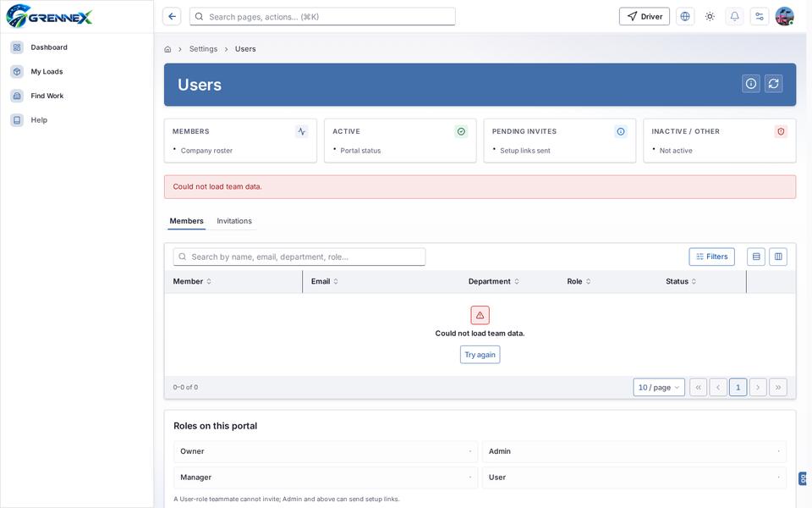
Task: Select page 1 in pagination
Action: (738, 387)
